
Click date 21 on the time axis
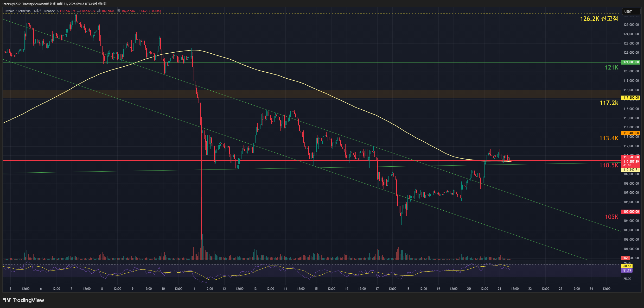click(499, 288)
